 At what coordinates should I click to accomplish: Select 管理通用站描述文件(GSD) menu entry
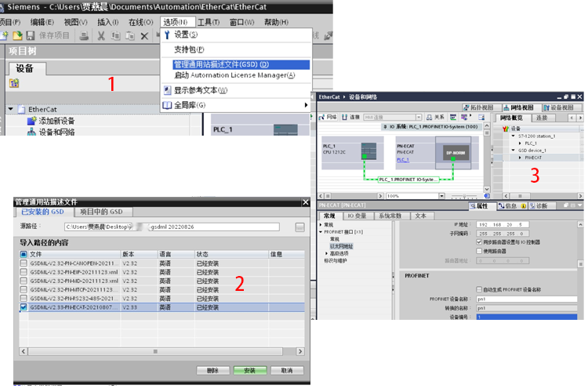pos(221,64)
